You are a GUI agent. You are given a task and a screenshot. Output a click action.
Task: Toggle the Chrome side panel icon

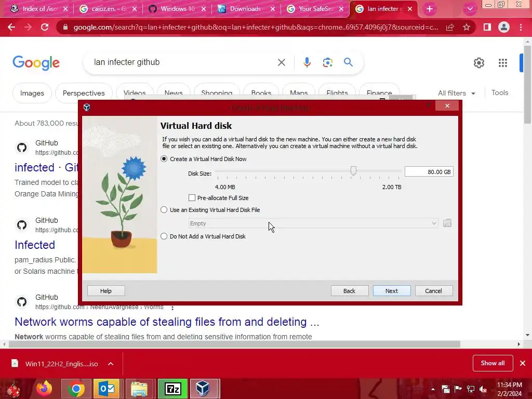coord(487,27)
